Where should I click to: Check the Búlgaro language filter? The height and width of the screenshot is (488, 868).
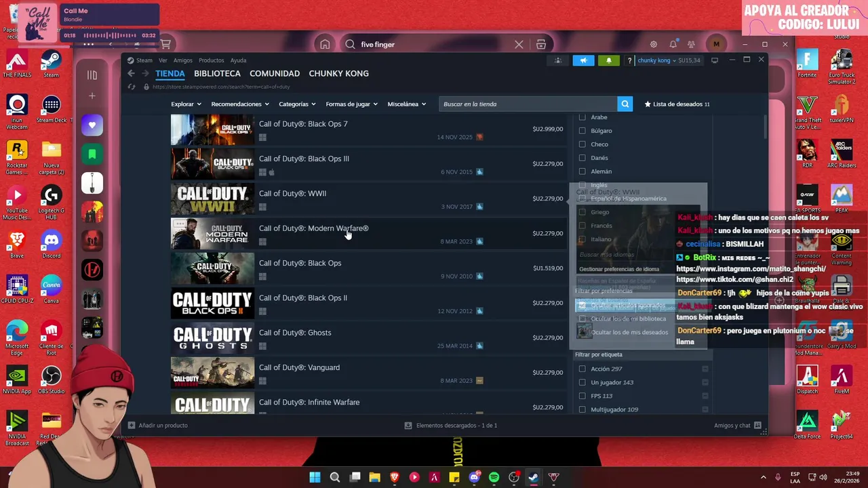click(582, 131)
